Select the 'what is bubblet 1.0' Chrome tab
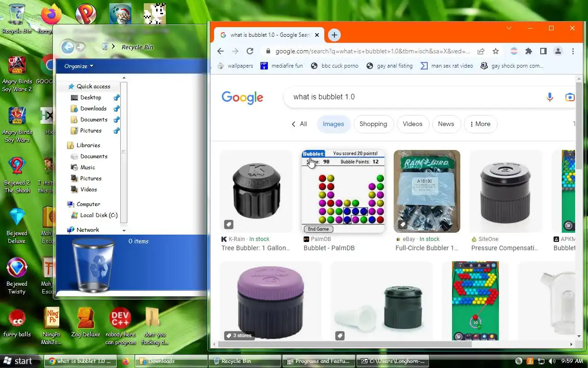Image resolution: width=588 pixels, height=368 pixels. coord(270,35)
